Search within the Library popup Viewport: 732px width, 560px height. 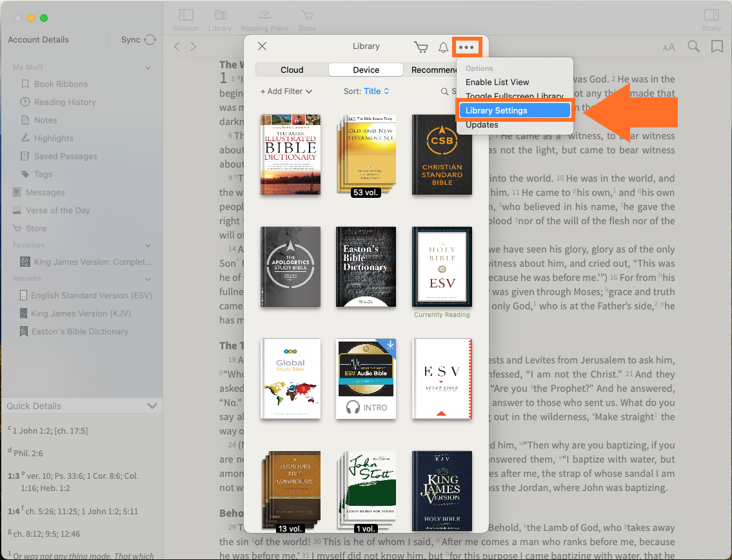[448, 92]
